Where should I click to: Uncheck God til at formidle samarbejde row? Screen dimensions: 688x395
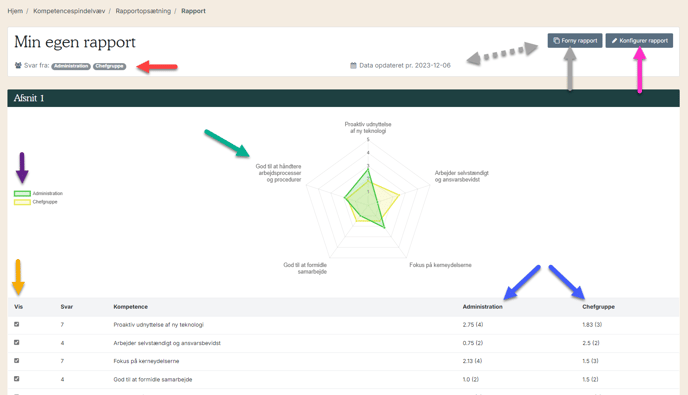pos(17,379)
